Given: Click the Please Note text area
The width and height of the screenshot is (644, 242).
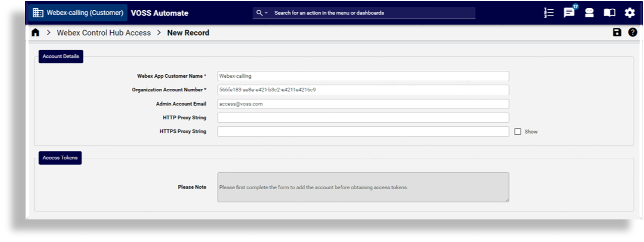Looking at the screenshot, I should click(x=363, y=187).
